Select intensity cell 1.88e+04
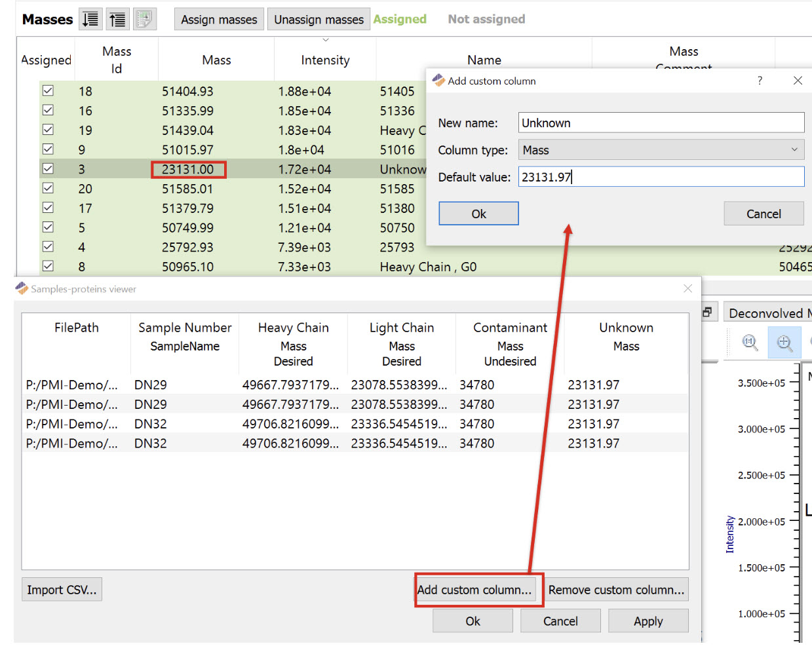This screenshot has height=650, width=812. [305, 91]
